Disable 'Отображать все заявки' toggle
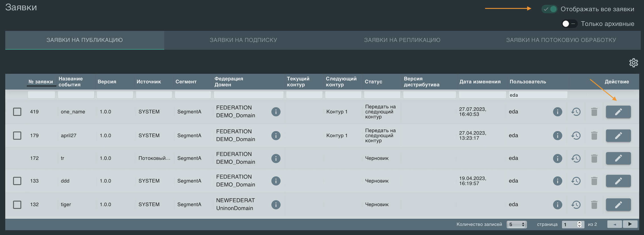 tap(549, 9)
